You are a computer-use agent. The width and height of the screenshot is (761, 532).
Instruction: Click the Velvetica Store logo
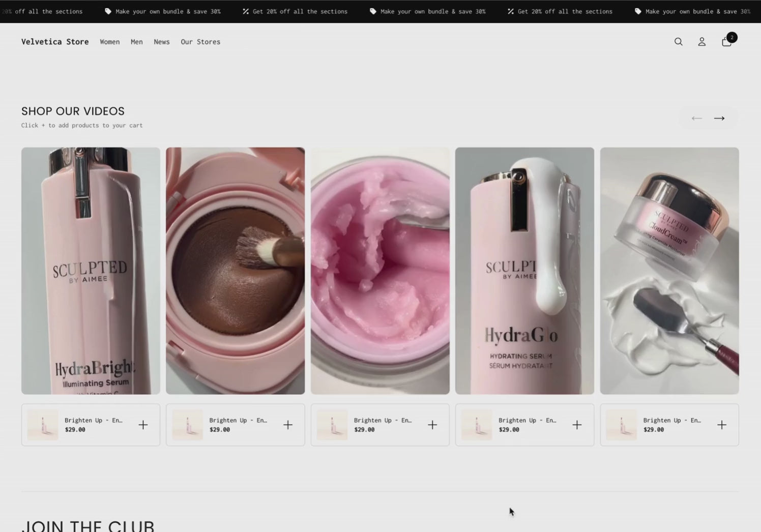click(x=54, y=42)
